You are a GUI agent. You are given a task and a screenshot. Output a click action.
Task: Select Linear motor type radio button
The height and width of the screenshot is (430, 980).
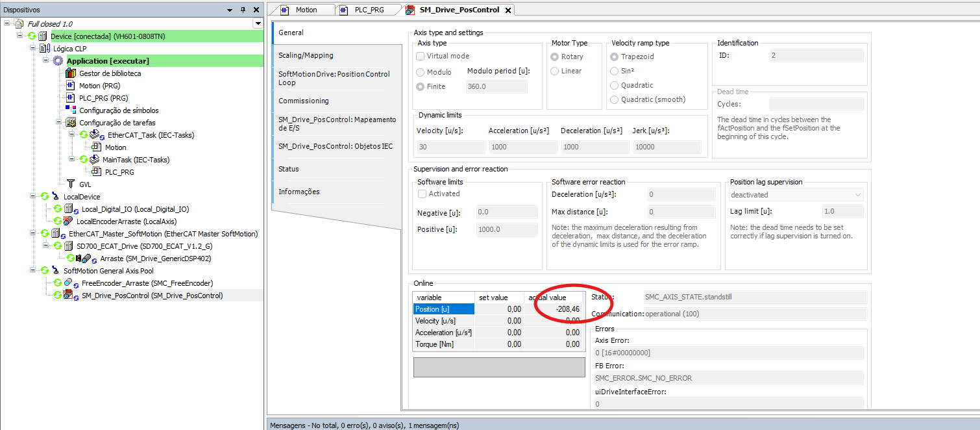tap(554, 71)
